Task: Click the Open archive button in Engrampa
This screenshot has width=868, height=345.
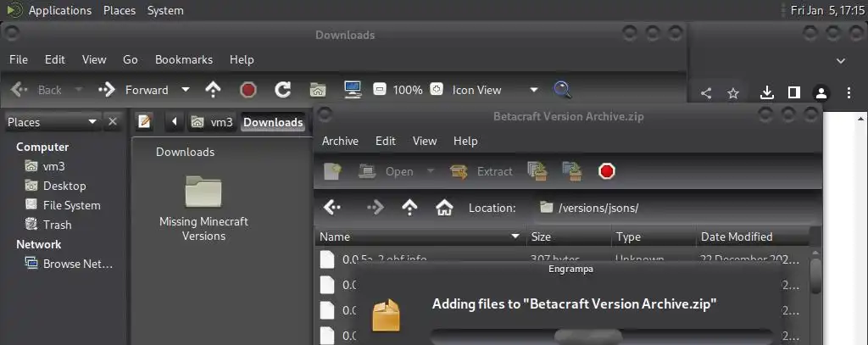Action: pos(386,171)
